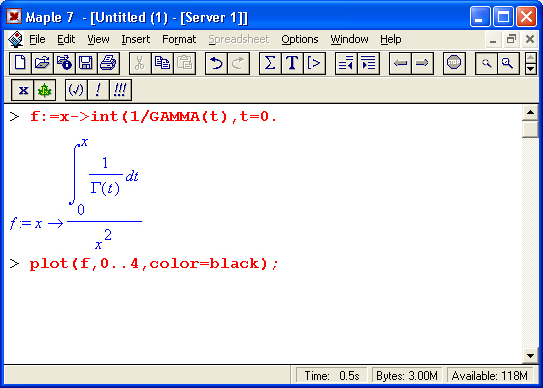Toggle standard math notation with the x icon

coord(23,90)
